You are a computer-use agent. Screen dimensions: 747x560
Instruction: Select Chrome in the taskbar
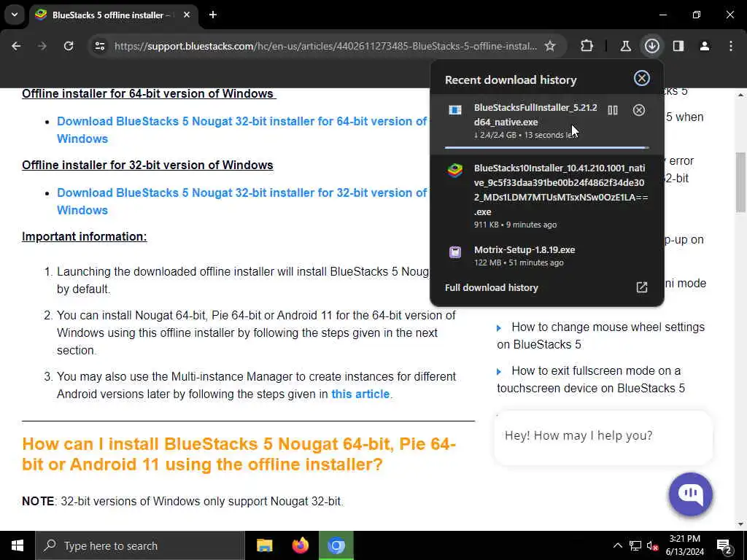pyautogui.click(x=336, y=545)
